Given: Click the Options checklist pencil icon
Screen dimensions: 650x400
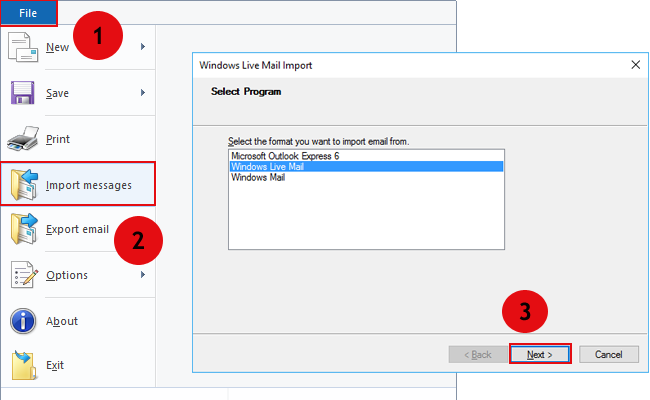Looking at the screenshot, I should pyautogui.click(x=24, y=274).
